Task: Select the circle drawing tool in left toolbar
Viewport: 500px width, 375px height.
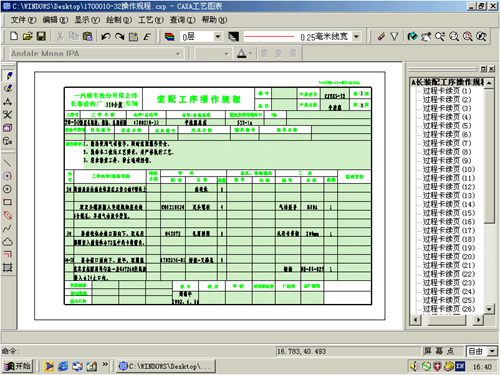Action: point(7,189)
